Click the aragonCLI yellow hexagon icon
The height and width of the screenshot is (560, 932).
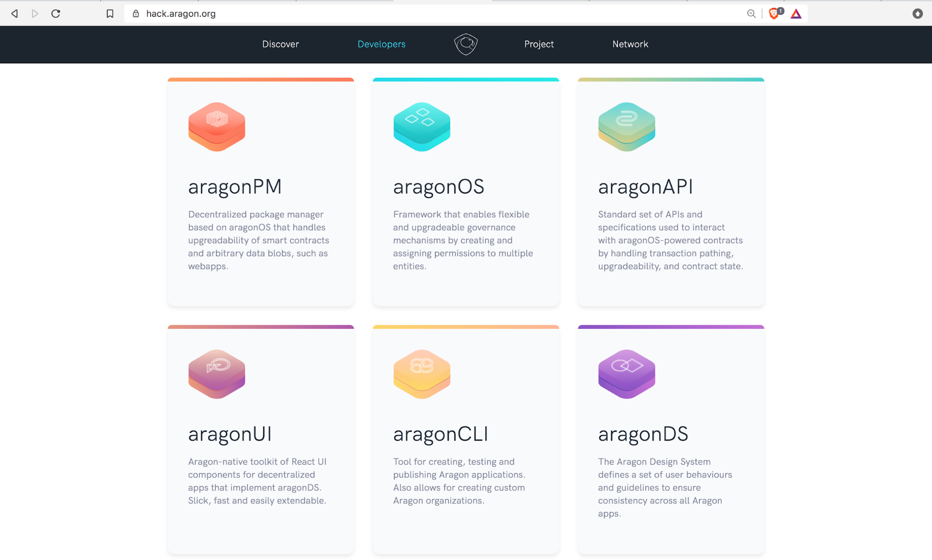422,374
